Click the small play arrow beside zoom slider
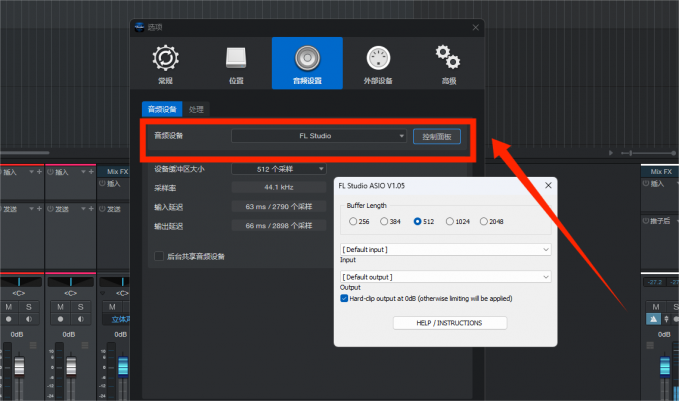Image resolution: width=679 pixels, height=401 pixels. click(611, 153)
